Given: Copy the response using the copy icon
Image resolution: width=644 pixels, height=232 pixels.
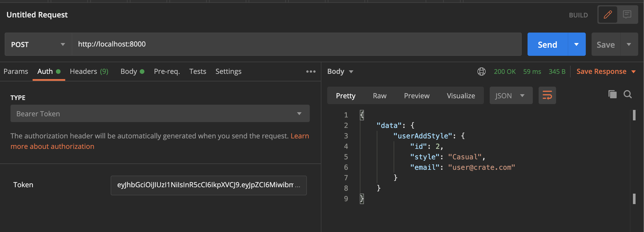Looking at the screenshot, I should tap(612, 94).
